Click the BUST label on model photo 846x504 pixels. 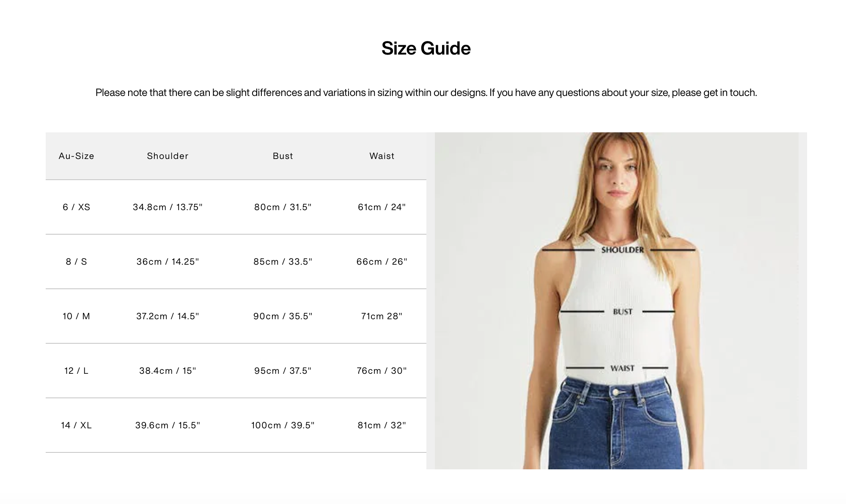coord(623,312)
